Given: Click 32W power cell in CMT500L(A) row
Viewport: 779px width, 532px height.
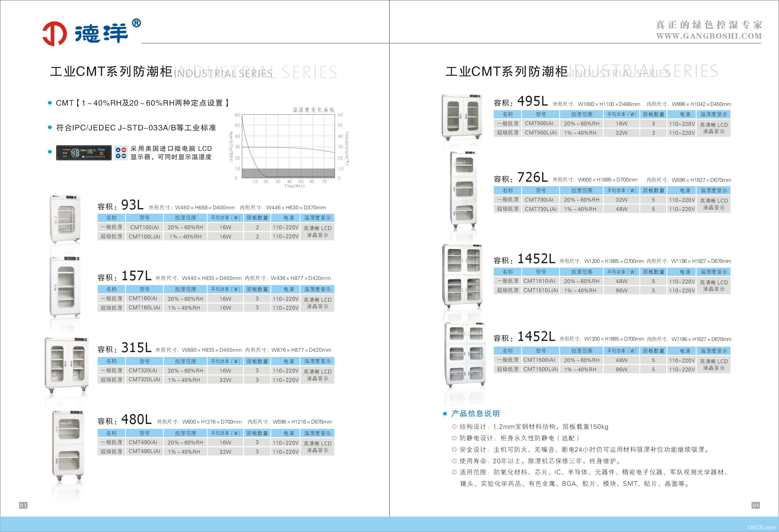Looking at the screenshot, I should pyautogui.click(x=621, y=133).
